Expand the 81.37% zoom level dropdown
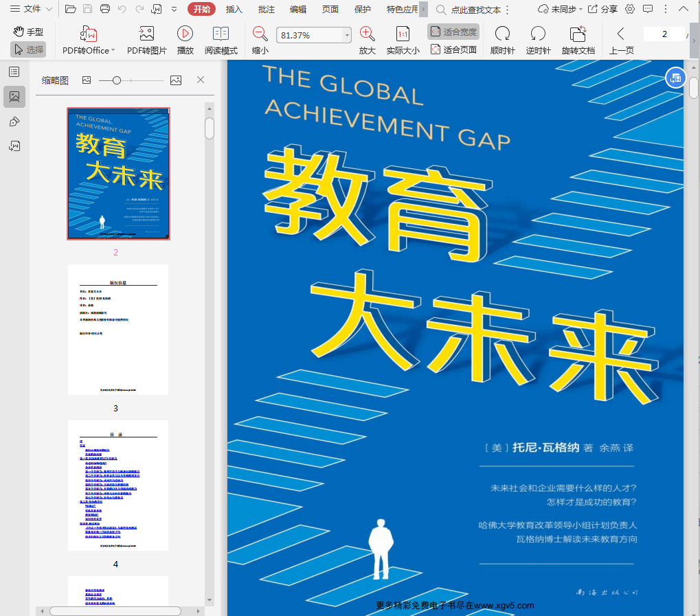This screenshot has height=616, width=700. [x=347, y=35]
